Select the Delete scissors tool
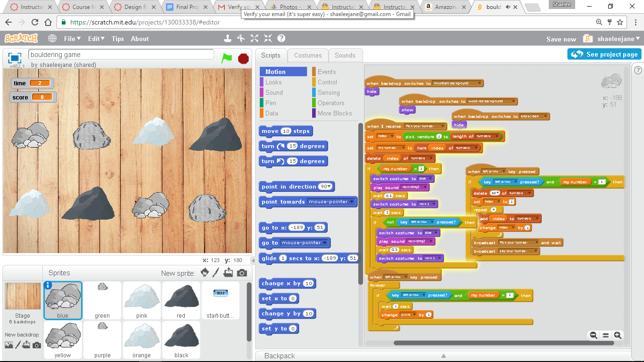The height and width of the screenshot is (362, 644). pyautogui.click(x=241, y=39)
